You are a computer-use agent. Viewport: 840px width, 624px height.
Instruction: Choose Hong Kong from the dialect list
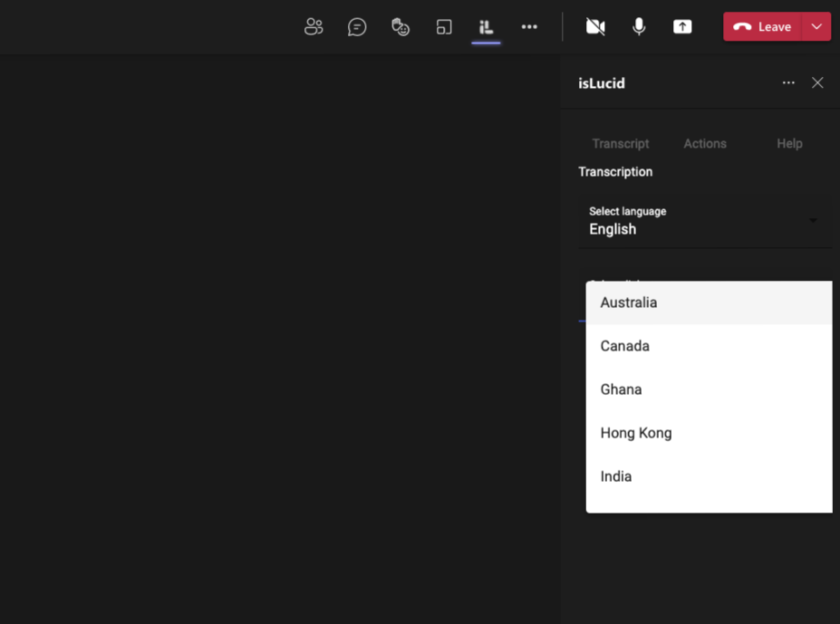709,433
